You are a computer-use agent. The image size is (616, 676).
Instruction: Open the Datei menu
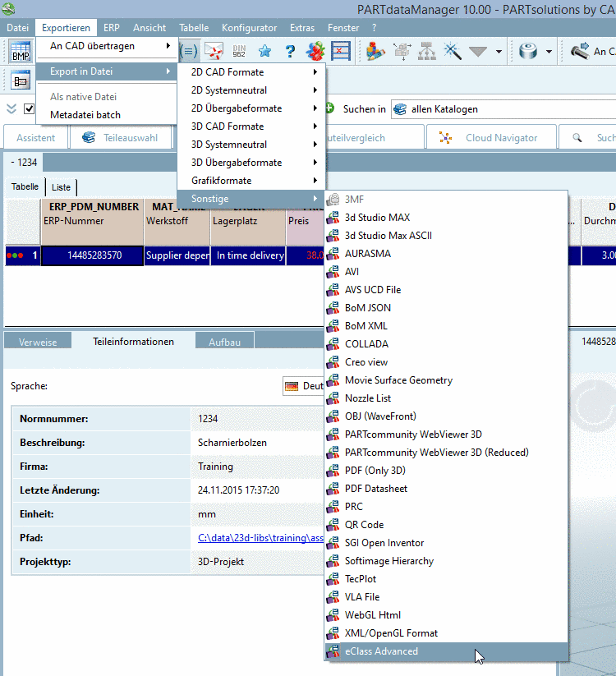pos(18,28)
